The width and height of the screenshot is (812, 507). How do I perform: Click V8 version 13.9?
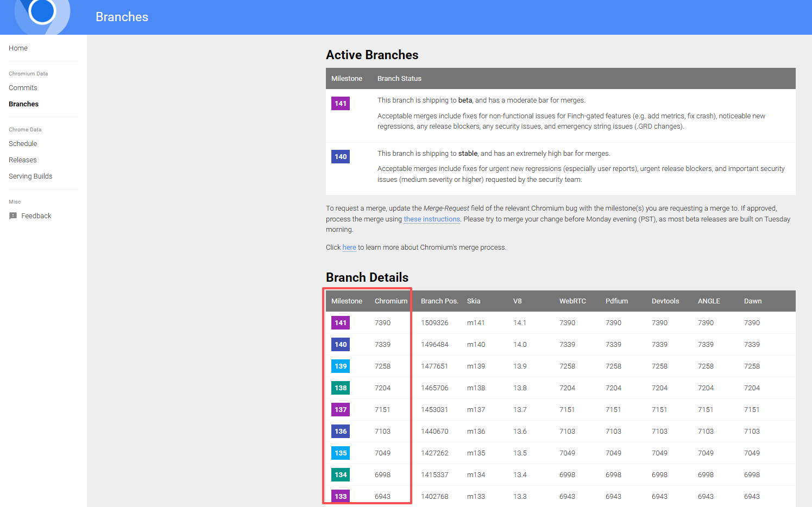(520, 366)
